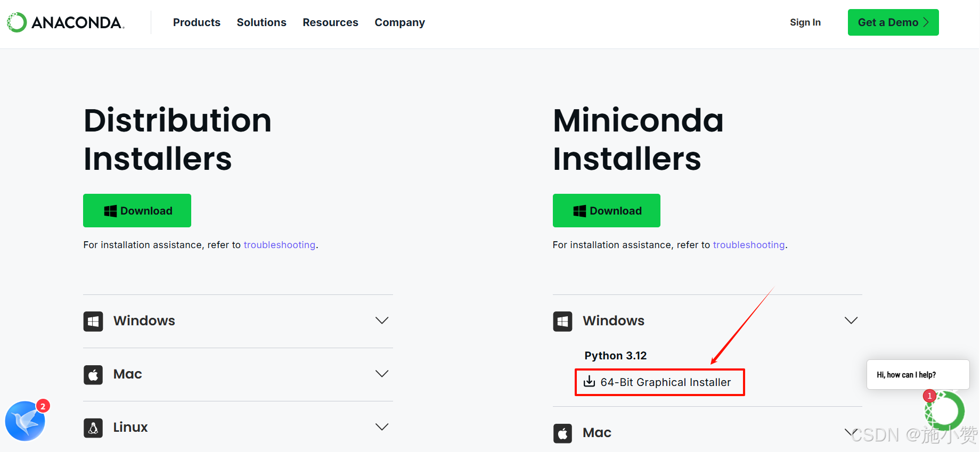
Task: Click Mac apple icon under Distribution Installers
Action: pyautogui.click(x=93, y=374)
